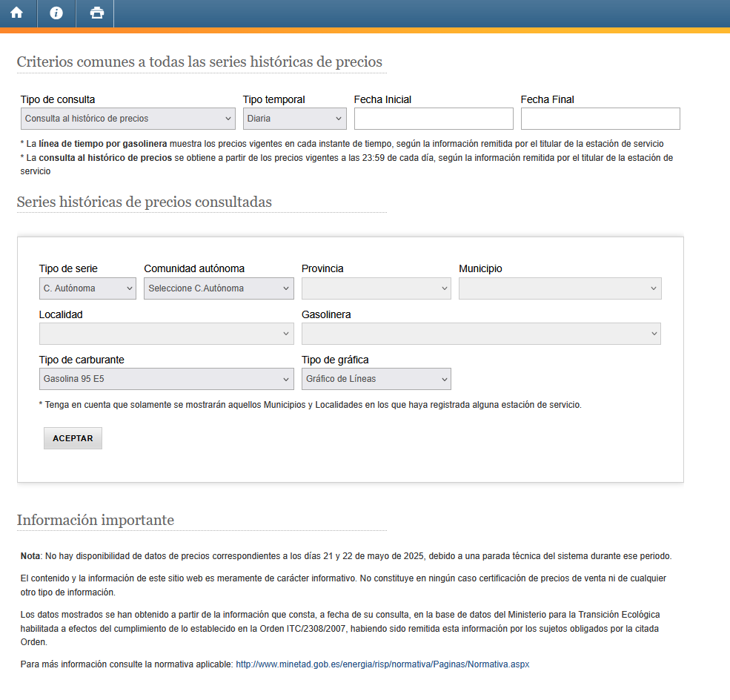Open the Tipo de serie dropdown

pyautogui.click(x=87, y=288)
